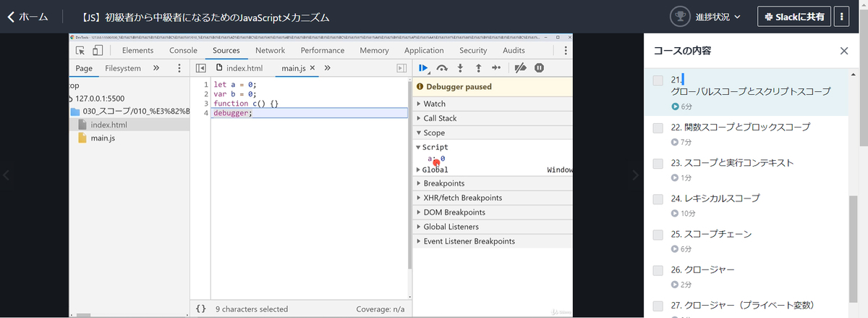This screenshot has width=868, height=318.
Task: Open the course header more options menu
Action: 841,17
